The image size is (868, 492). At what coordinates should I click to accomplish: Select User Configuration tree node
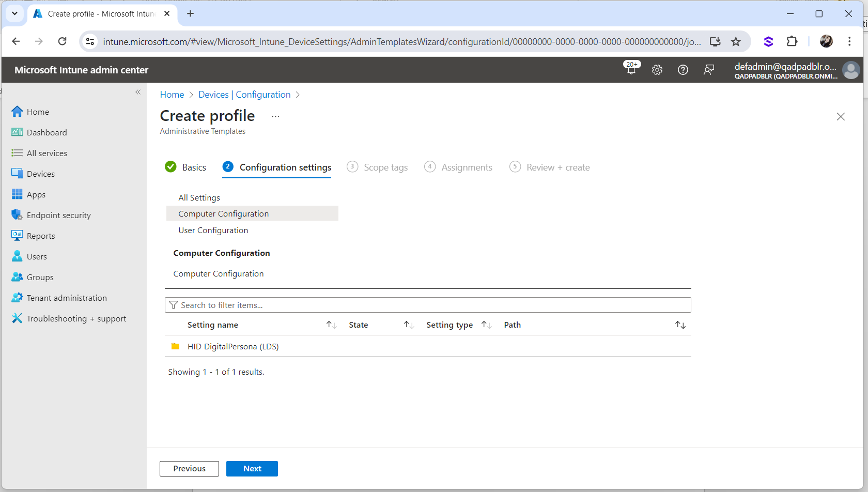coord(213,230)
